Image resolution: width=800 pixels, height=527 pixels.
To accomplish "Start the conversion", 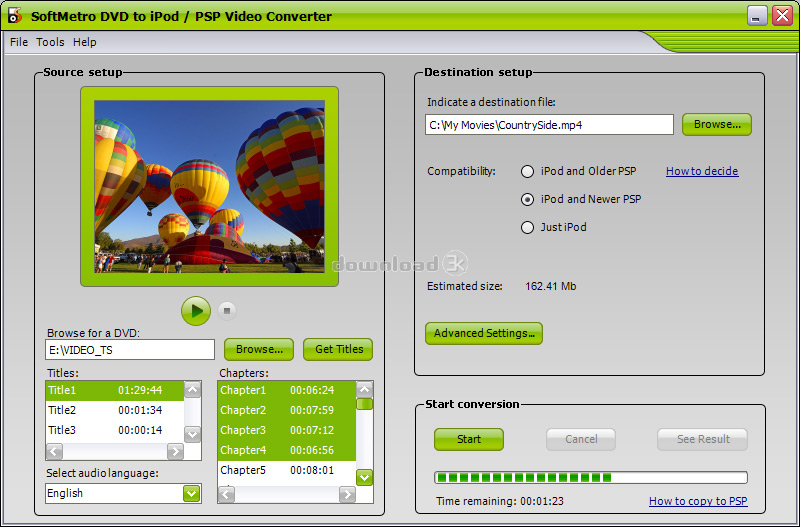I will coord(469,439).
